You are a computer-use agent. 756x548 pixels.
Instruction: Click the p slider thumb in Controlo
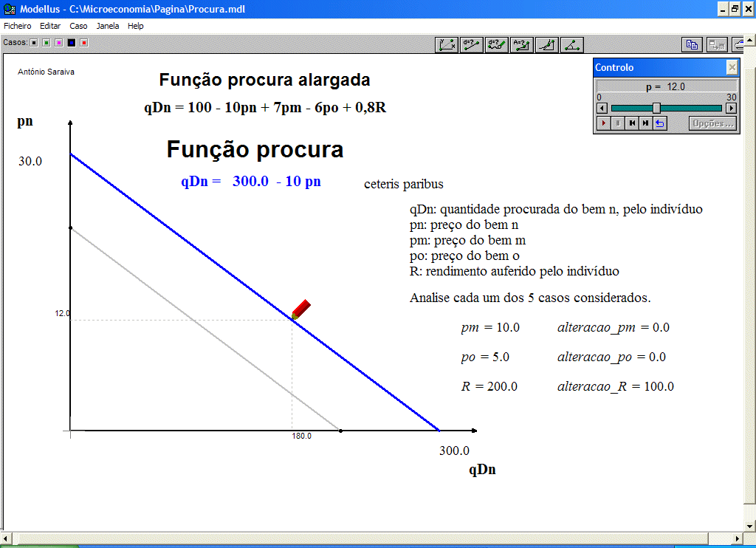click(656, 108)
